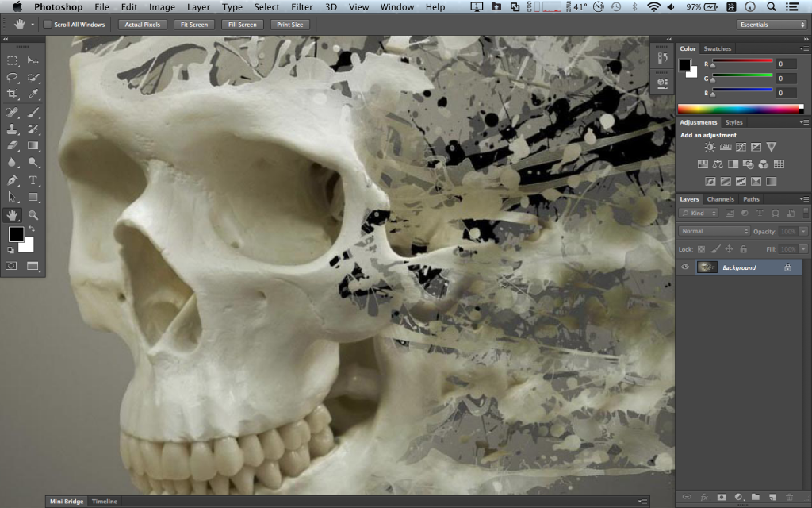Click the delete layer trash icon
The height and width of the screenshot is (508, 812).
tap(789, 497)
